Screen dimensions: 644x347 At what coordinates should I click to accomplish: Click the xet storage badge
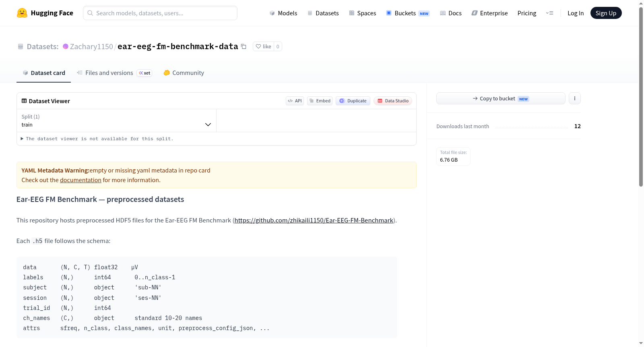point(144,73)
